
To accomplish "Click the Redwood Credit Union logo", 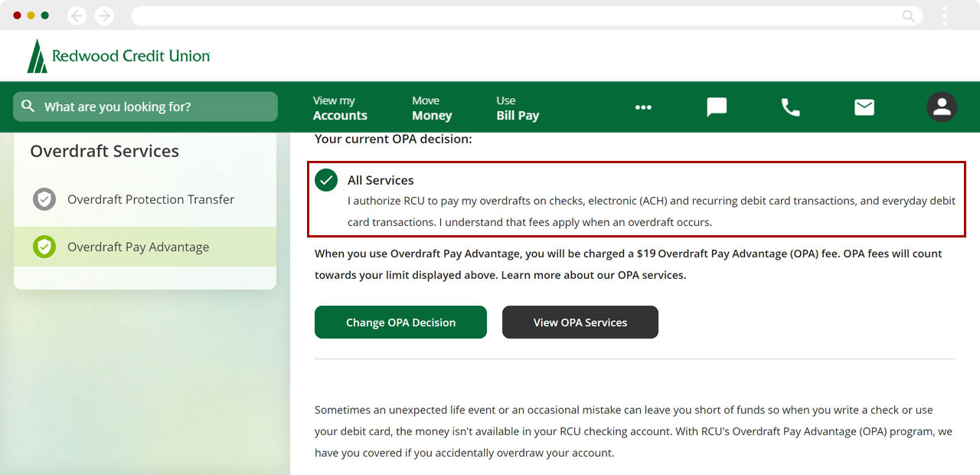I will pos(119,56).
